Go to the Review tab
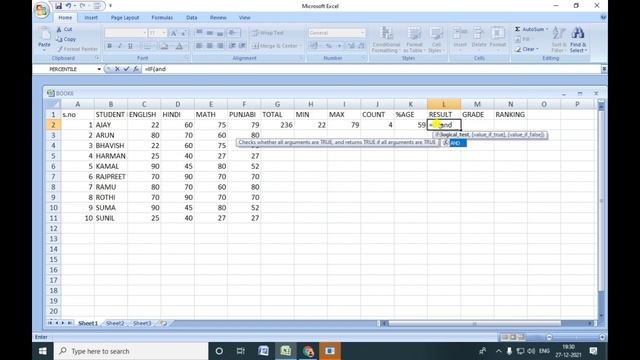 coord(218,18)
